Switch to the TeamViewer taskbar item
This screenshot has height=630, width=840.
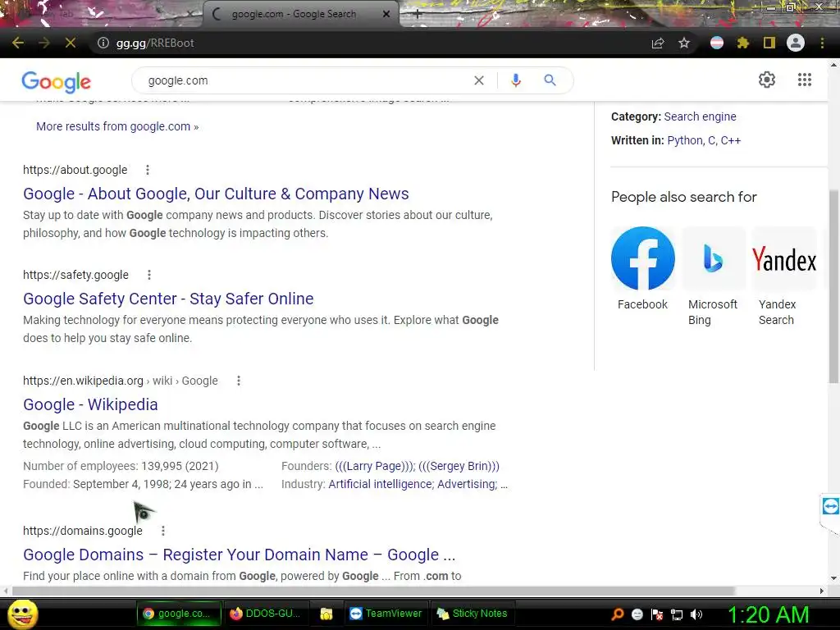point(386,614)
